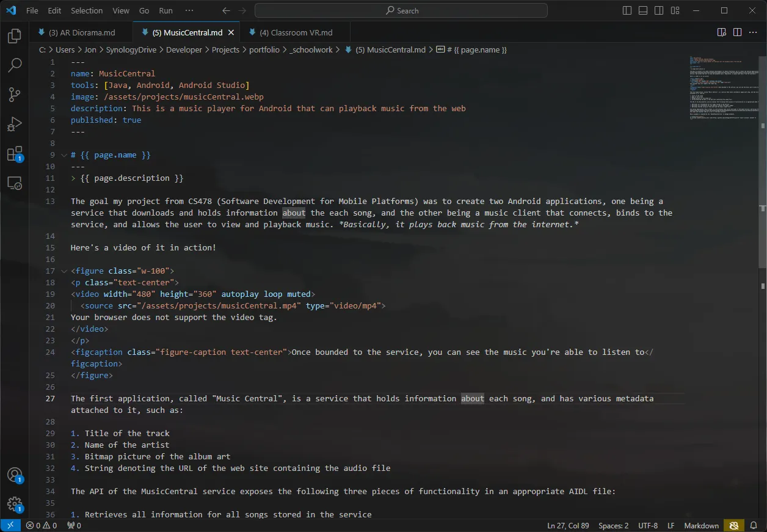Viewport: 767px width, 532px height.
Task: Open the Run and Debug view
Action: pyautogui.click(x=15, y=124)
